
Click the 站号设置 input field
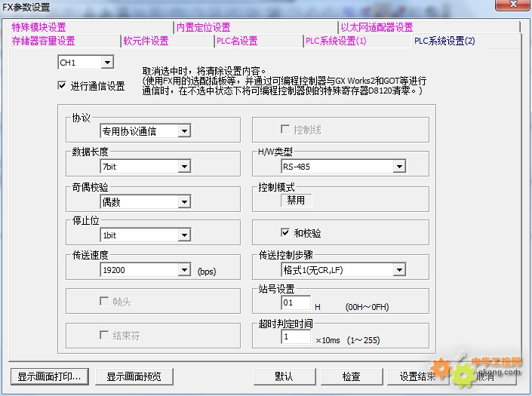[296, 302]
